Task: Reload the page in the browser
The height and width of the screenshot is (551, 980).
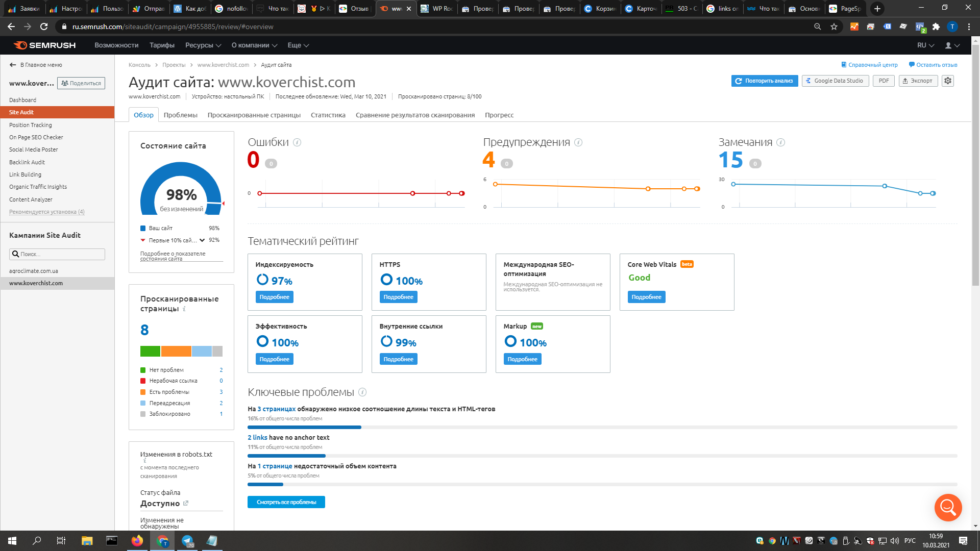Action: click(x=44, y=27)
